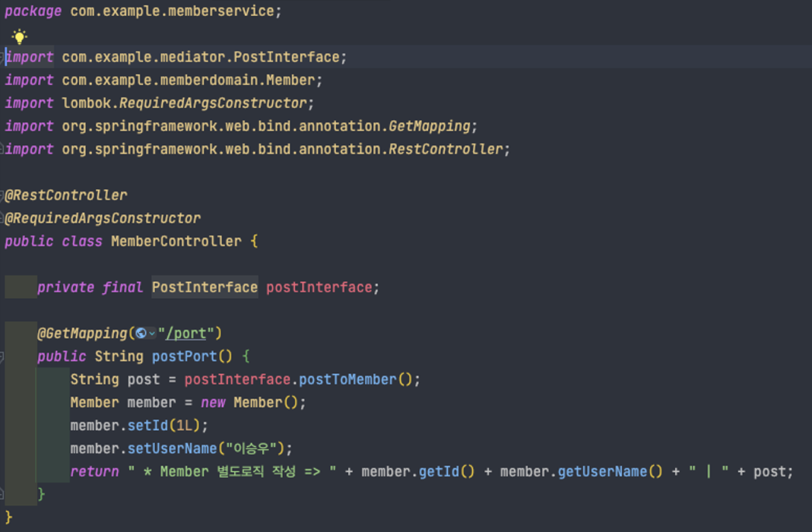Viewport: 812px width, 532px height.
Task: Click the globe icon in GetMapping annotation
Action: (x=141, y=334)
